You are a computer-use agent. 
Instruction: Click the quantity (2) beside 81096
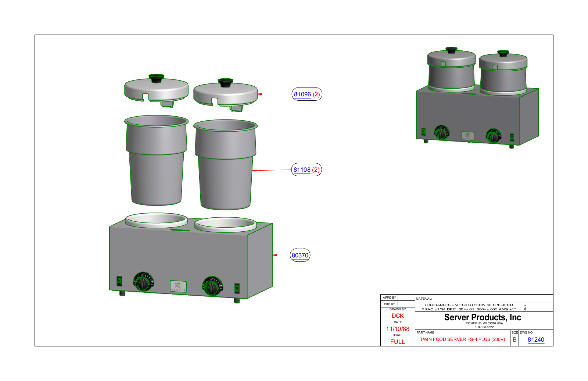click(x=316, y=94)
